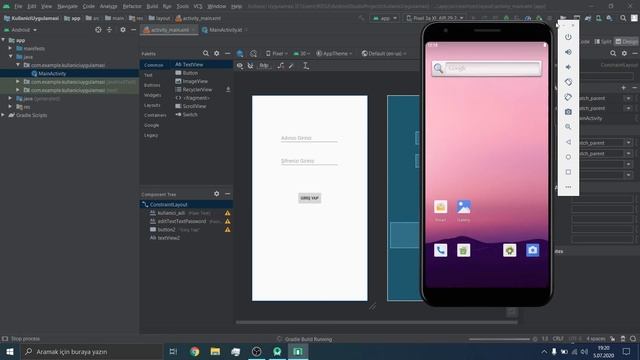Click GİRİŞ YAP button in design preview
640x360 pixels.
pos(309,198)
